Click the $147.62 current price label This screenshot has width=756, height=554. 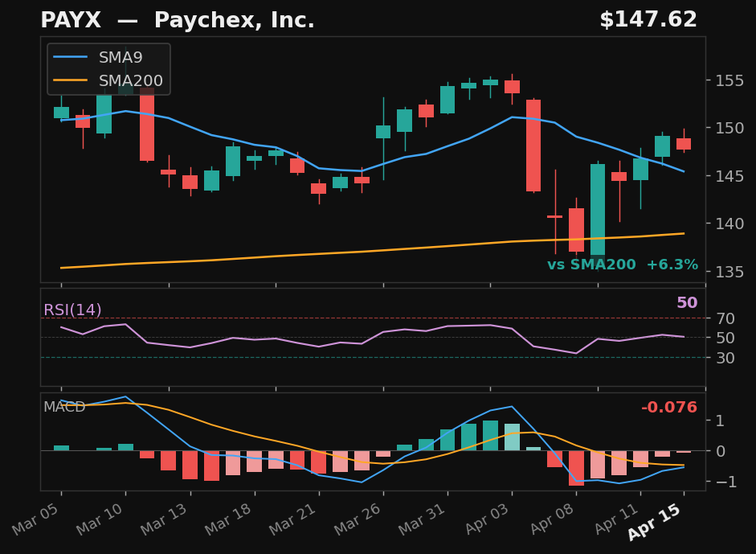coord(648,20)
